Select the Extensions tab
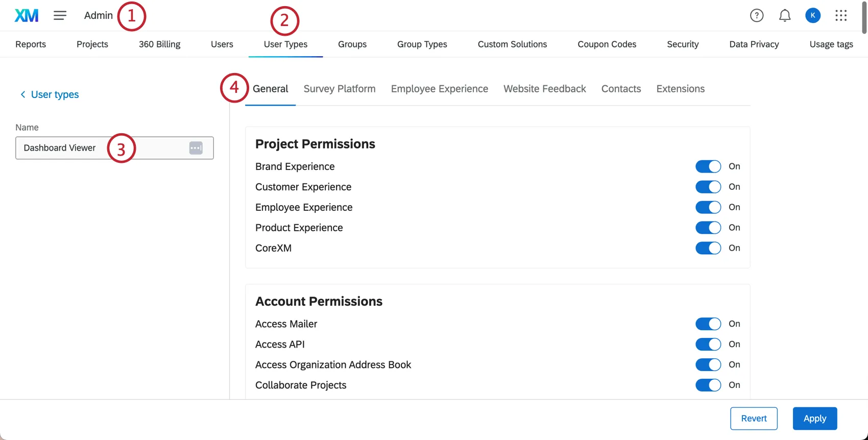 (681, 89)
